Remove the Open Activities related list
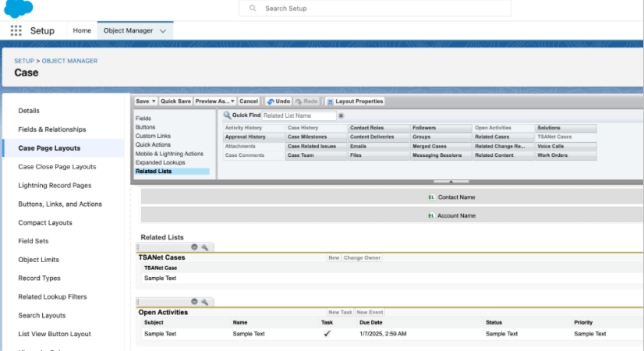The width and height of the screenshot is (644, 351). [194, 302]
